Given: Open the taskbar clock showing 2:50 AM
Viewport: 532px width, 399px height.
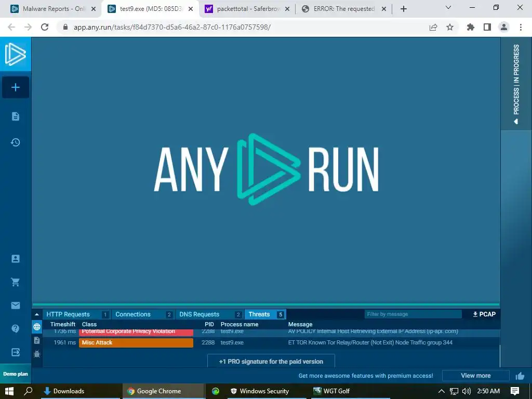Looking at the screenshot, I should [488, 391].
